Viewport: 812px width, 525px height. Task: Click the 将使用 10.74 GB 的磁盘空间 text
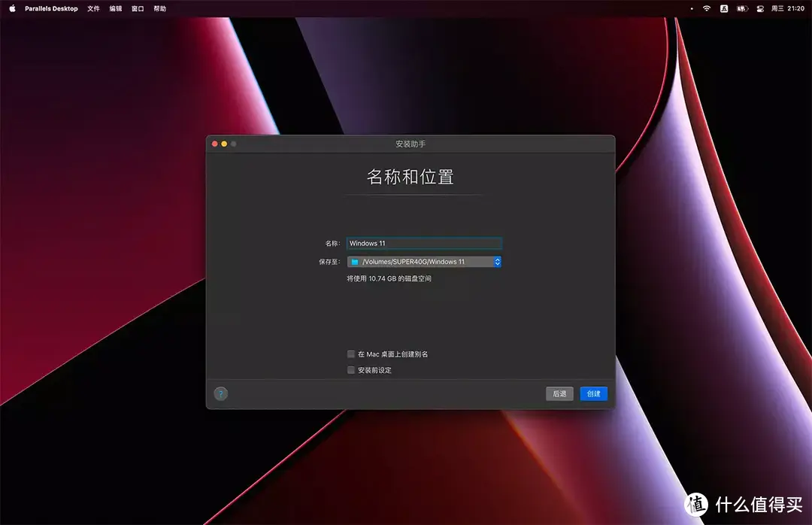(x=389, y=278)
